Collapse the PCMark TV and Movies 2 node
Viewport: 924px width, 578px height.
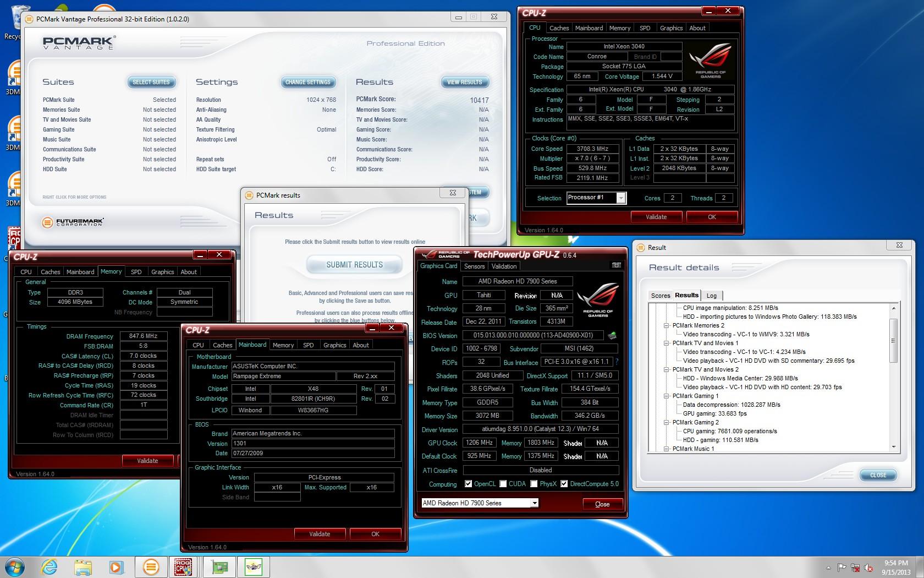click(666, 369)
